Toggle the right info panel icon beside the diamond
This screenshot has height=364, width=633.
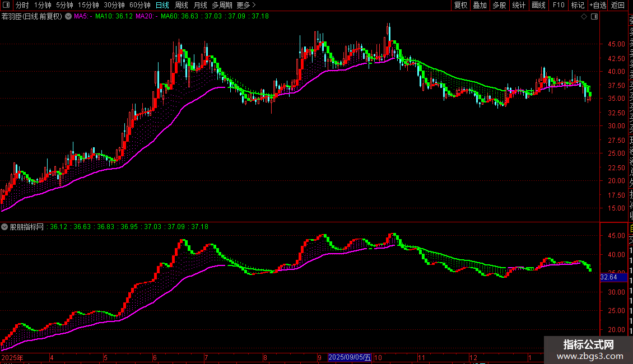point(594,17)
